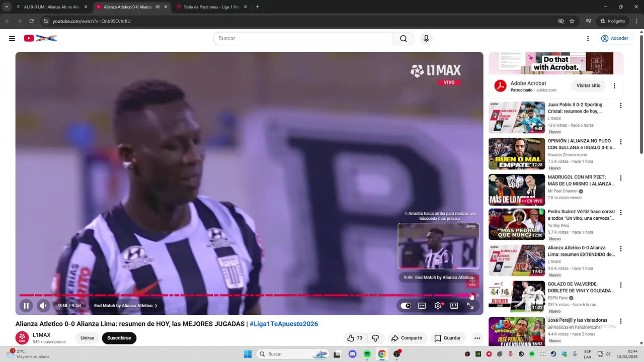The height and width of the screenshot is (362, 644).
Task: Open GOLAZO DE VALVERDE video title
Action: point(582,287)
